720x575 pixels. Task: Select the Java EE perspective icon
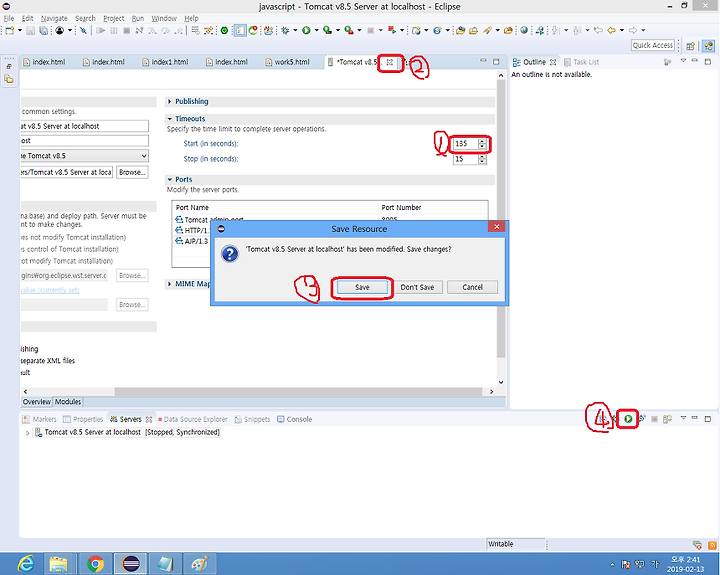pos(709,45)
